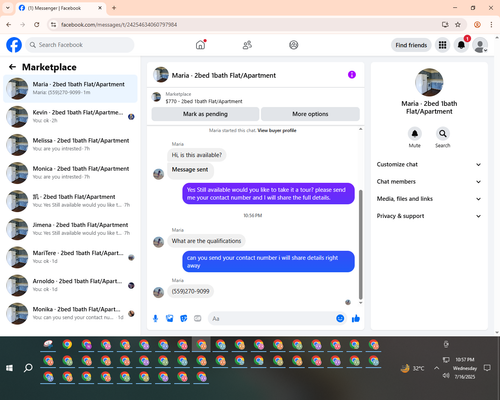
Task: Go back in browser history
Action: 9,24
